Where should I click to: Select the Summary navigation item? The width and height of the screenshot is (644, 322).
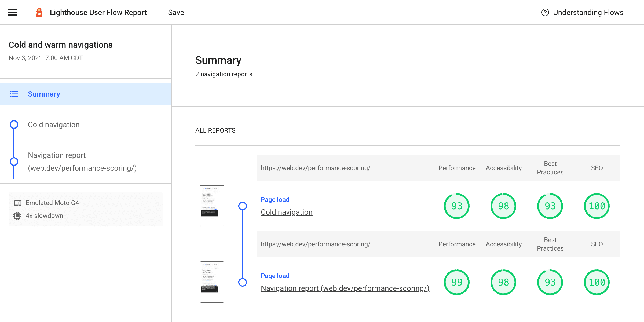click(44, 94)
